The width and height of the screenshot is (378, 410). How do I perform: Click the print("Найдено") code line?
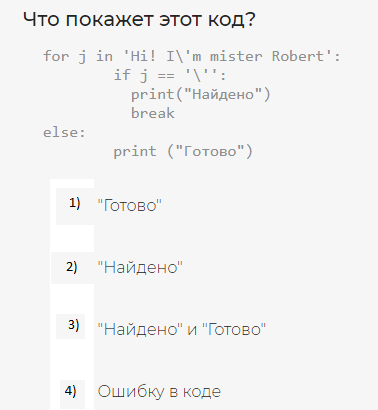pyautogui.click(x=201, y=94)
